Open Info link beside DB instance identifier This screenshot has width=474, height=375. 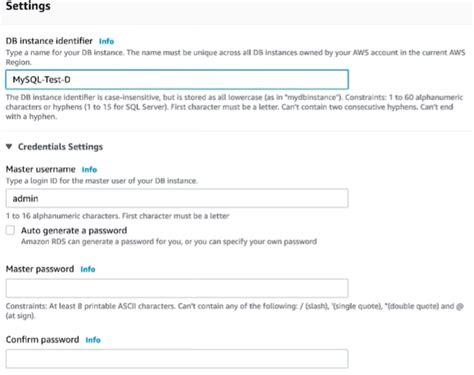point(106,41)
